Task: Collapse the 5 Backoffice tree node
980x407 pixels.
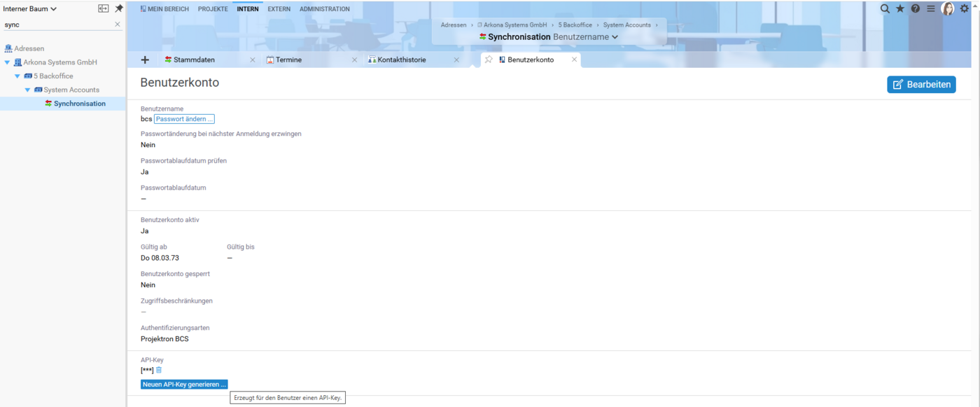Action: (17, 76)
